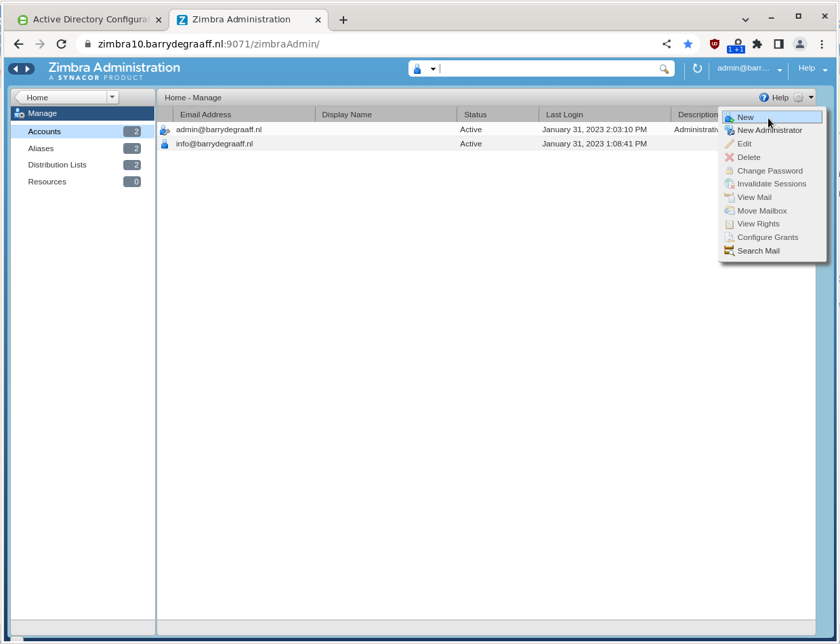Click the Edit pencil icon
The height and width of the screenshot is (644, 840).
(729, 144)
